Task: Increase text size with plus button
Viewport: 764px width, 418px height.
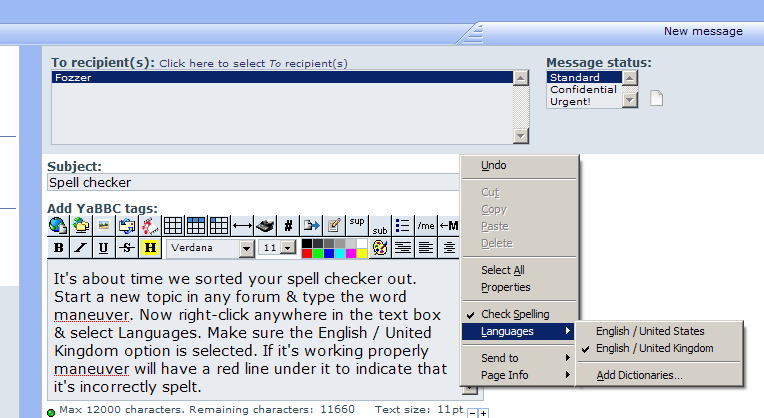Action: 483,414
